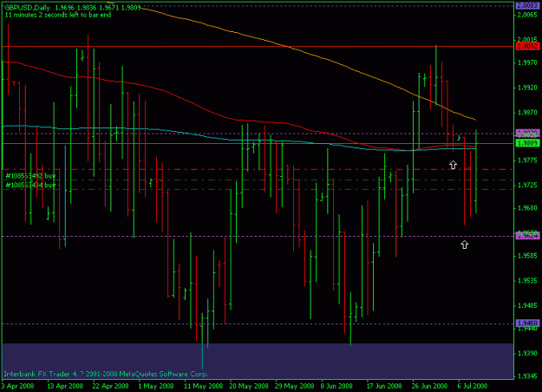Click the '1 May 2008' date label

[156, 386]
